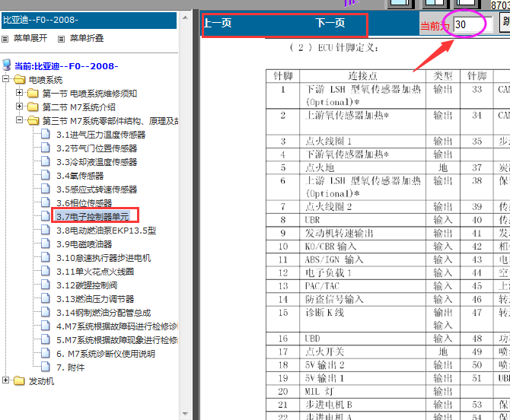Click the folder icon of 第二节 M7系统介绍
510x420 pixels.
tap(33, 107)
